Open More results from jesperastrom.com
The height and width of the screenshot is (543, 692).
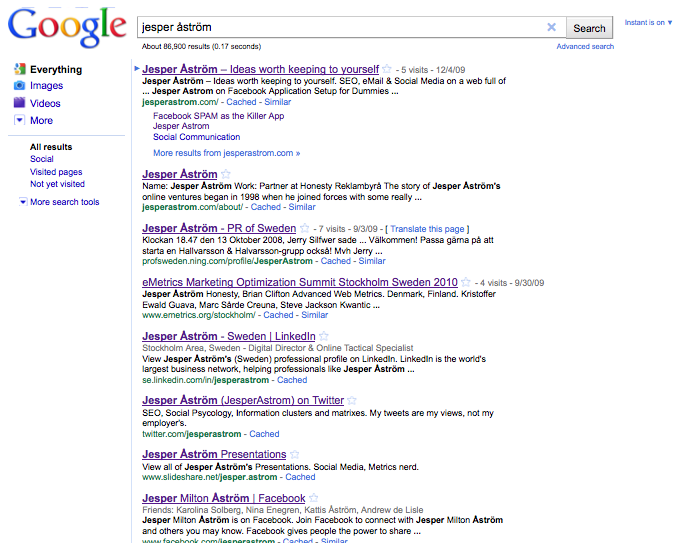226,153
